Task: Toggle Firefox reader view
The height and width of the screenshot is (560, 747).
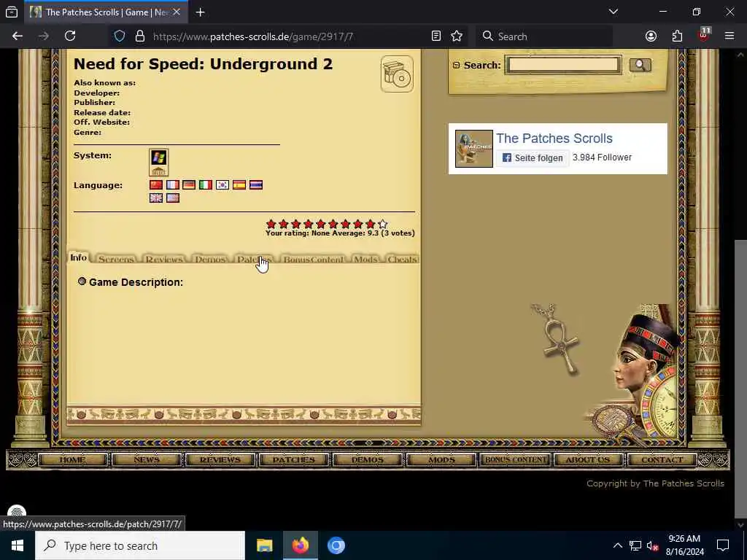Action: click(436, 36)
